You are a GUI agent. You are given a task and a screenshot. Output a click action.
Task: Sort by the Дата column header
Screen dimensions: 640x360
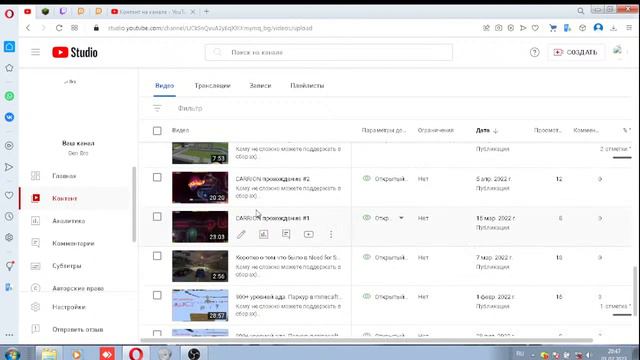click(487, 131)
